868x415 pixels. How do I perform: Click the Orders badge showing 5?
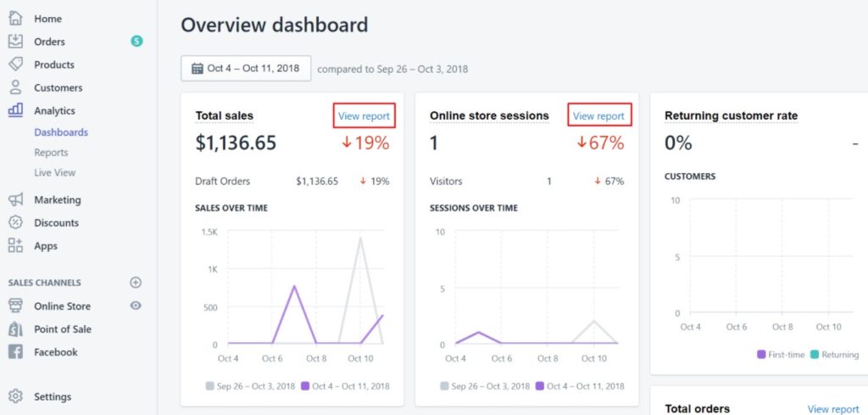point(136,41)
